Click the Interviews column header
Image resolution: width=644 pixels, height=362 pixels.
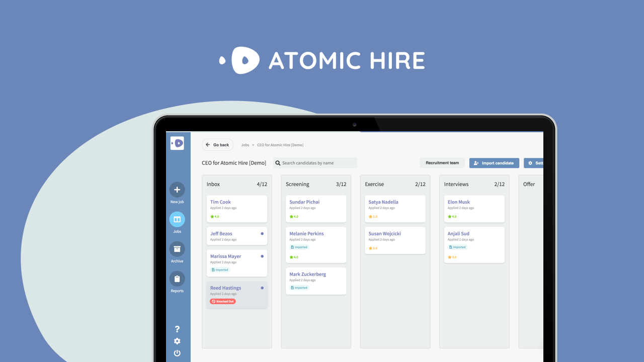click(456, 185)
